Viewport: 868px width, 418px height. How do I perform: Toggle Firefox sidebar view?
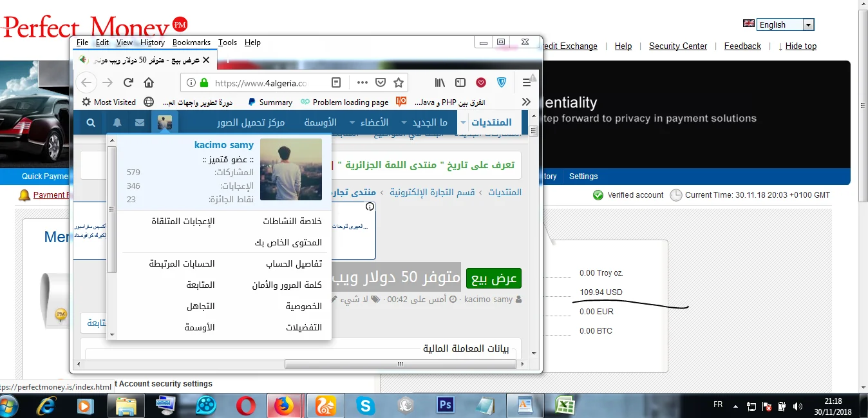[x=460, y=82]
